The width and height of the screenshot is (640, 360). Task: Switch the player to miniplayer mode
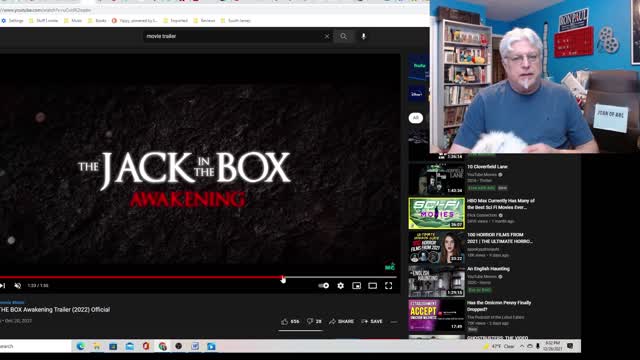coord(356,286)
